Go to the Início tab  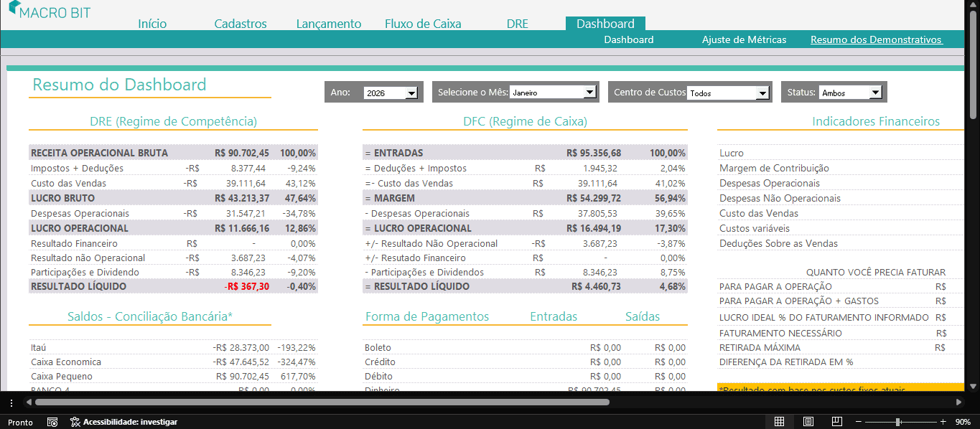152,24
